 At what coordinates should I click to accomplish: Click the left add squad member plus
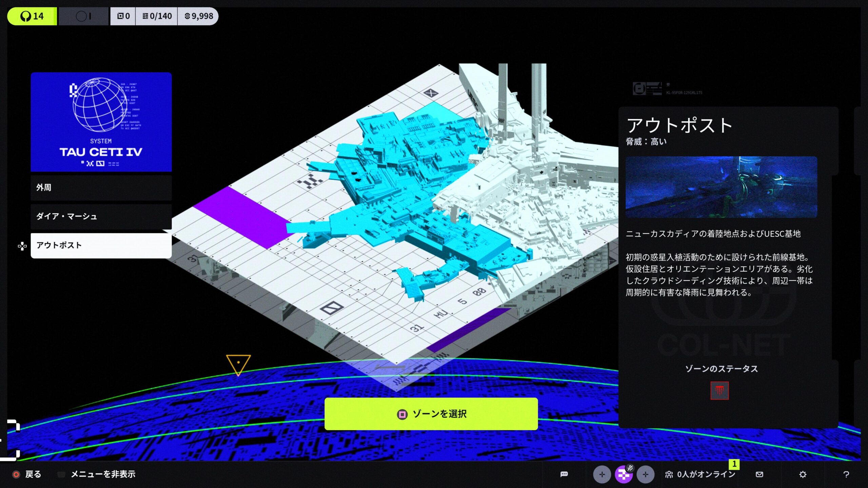[x=602, y=474]
